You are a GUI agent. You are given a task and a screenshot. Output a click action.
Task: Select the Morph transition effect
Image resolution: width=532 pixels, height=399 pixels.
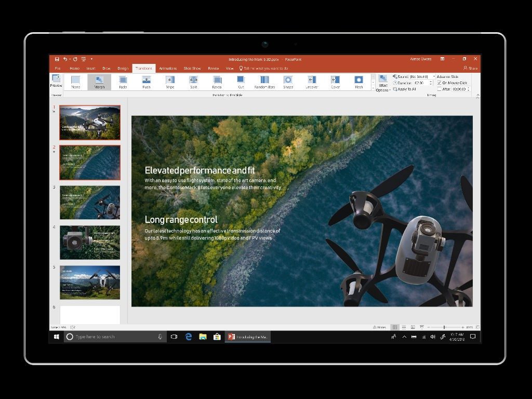(99, 82)
